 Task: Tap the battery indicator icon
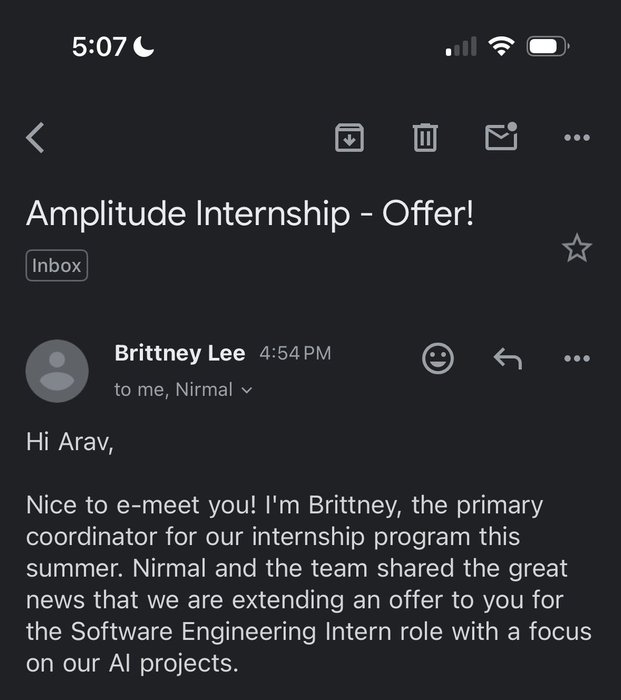(548, 46)
